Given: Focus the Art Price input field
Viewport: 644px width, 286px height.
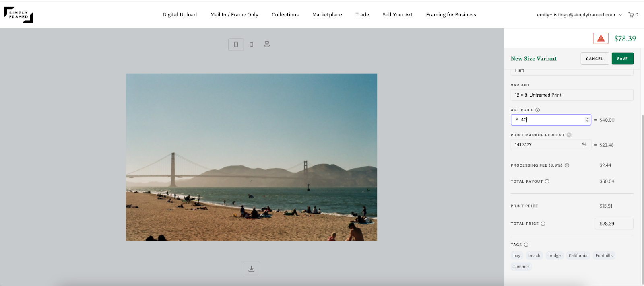Looking at the screenshot, I should point(551,120).
